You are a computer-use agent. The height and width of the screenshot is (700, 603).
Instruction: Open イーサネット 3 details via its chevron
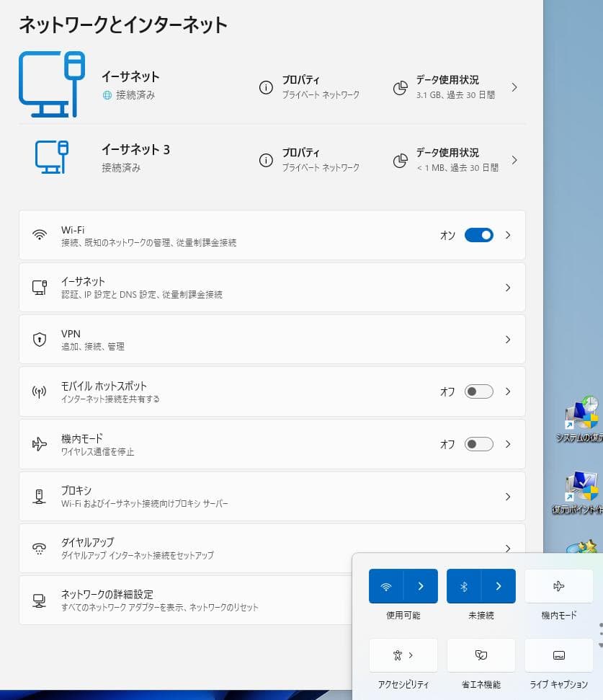click(x=514, y=160)
